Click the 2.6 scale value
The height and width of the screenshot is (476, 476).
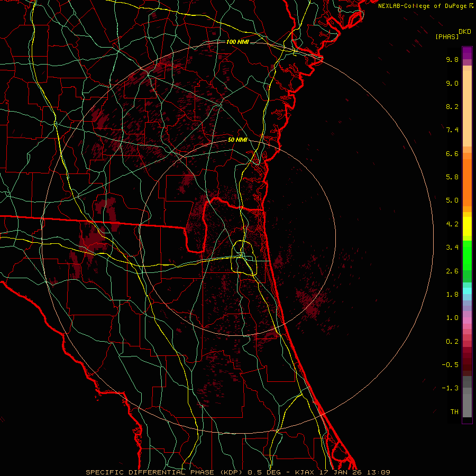point(452,271)
